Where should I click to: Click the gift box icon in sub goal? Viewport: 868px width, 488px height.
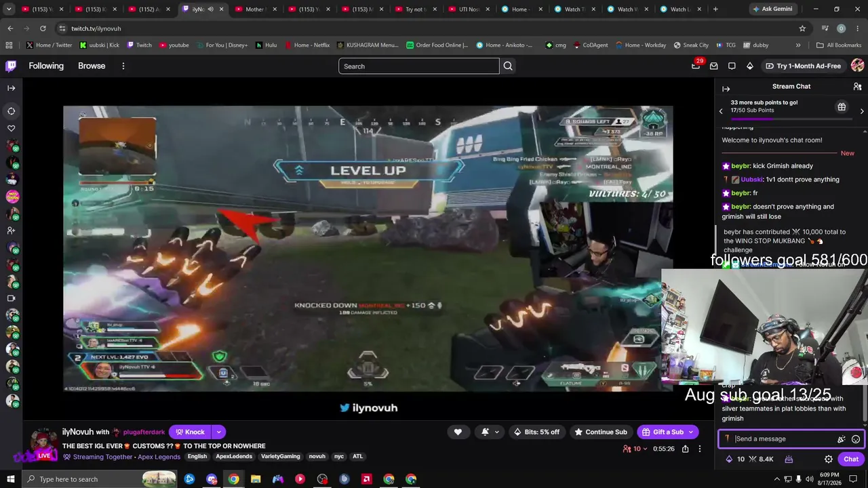[x=842, y=107]
